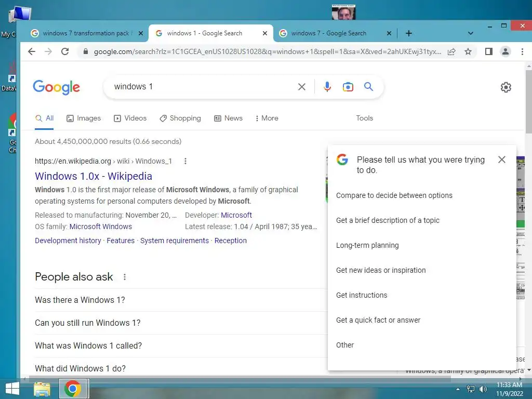Open volume control in system tray

pos(483,389)
